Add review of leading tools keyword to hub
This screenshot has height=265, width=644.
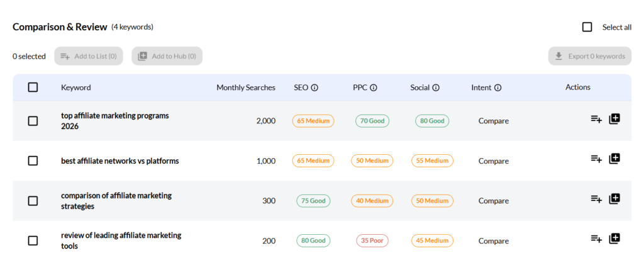(x=614, y=239)
